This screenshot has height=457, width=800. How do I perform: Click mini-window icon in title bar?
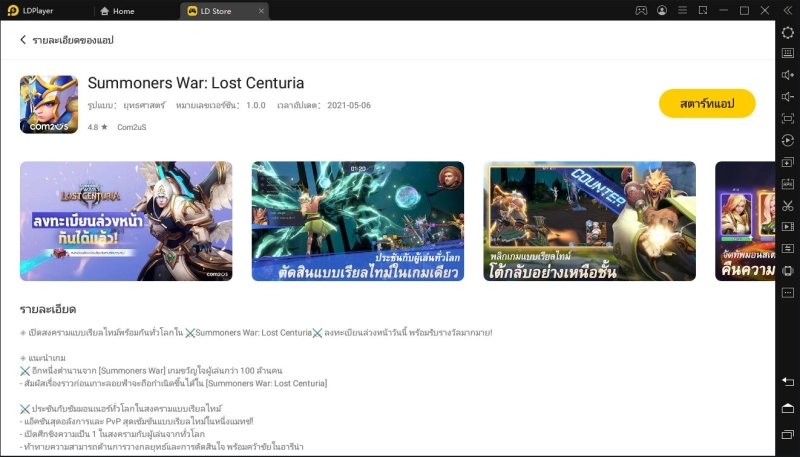[x=703, y=10]
